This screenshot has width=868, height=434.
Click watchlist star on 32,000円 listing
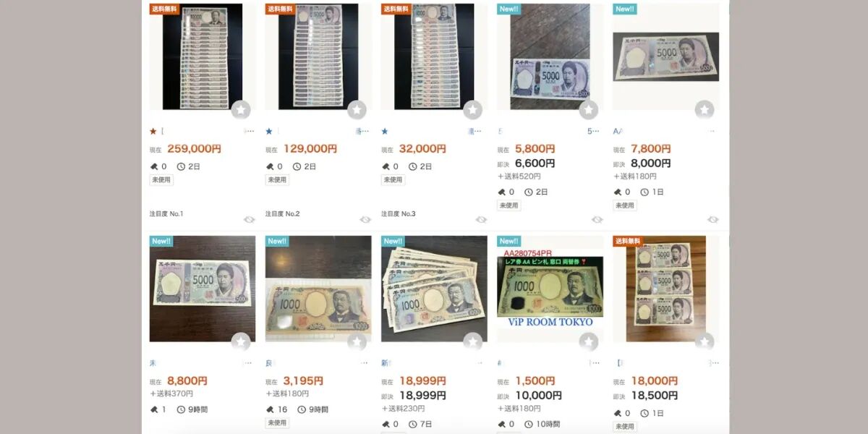click(x=472, y=110)
